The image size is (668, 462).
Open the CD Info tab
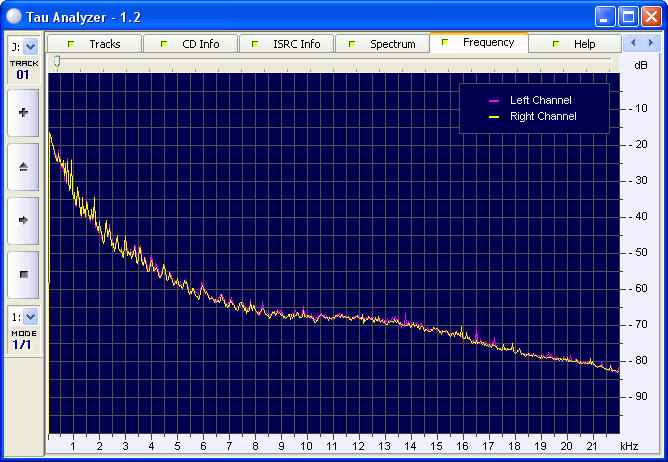(190, 44)
